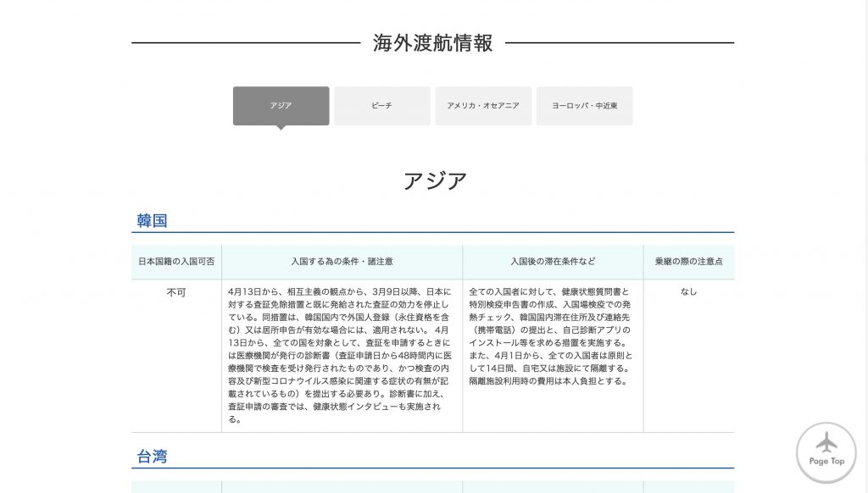Click the paragraph starting 4月13日から、相互主義

click(x=340, y=355)
